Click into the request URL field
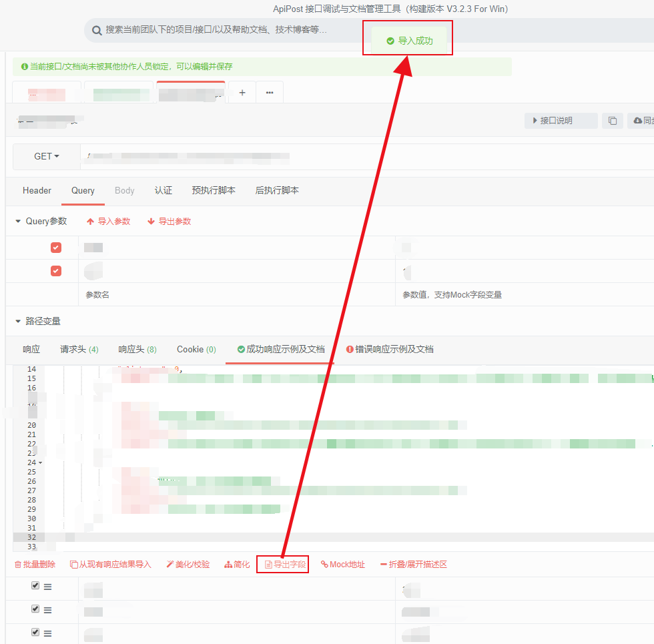654x644 pixels. click(x=367, y=156)
